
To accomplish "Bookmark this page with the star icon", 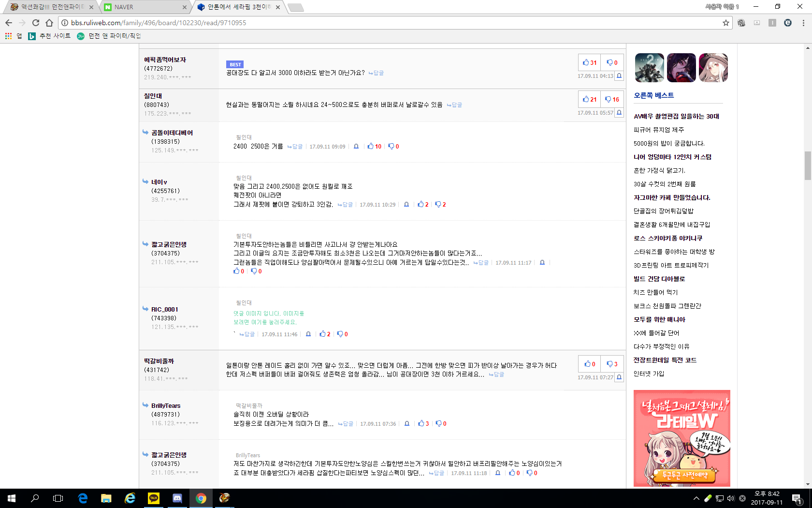I will click(725, 23).
